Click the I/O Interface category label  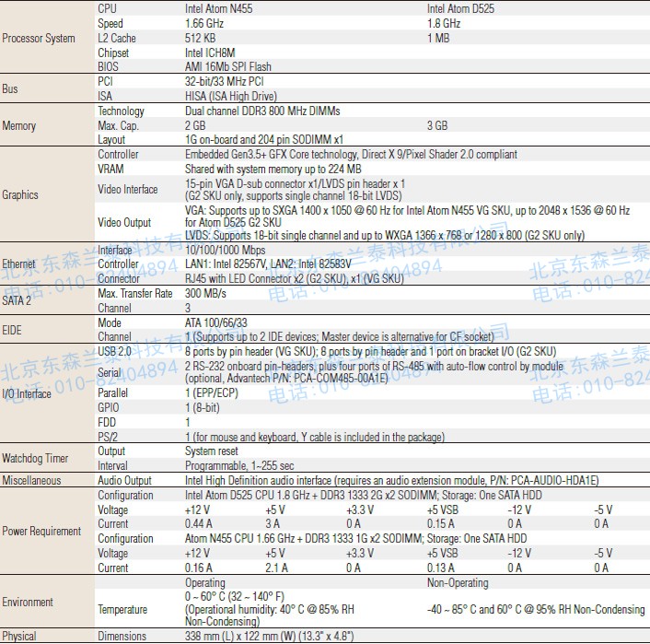(27, 394)
